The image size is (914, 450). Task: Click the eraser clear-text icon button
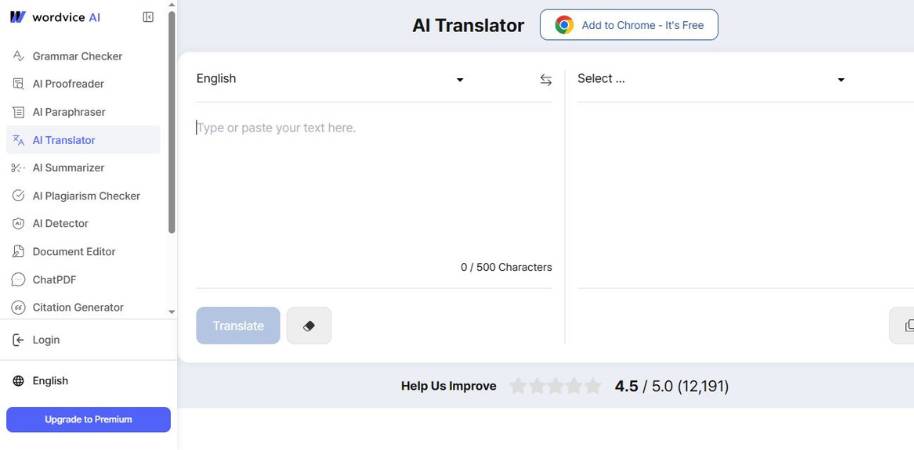click(309, 326)
